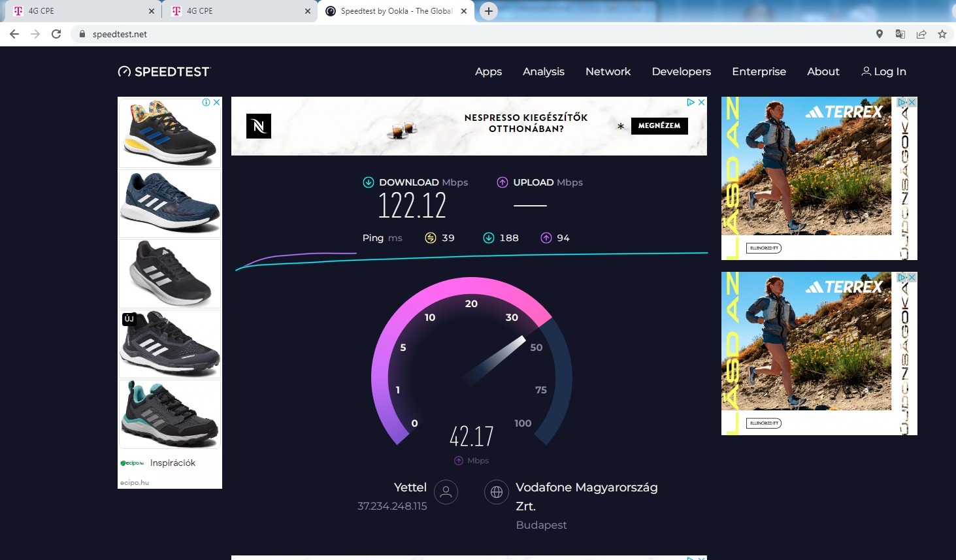This screenshot has height=560, width=956.
Task: Click the Yettel provider name
Action: pos(410,487)
